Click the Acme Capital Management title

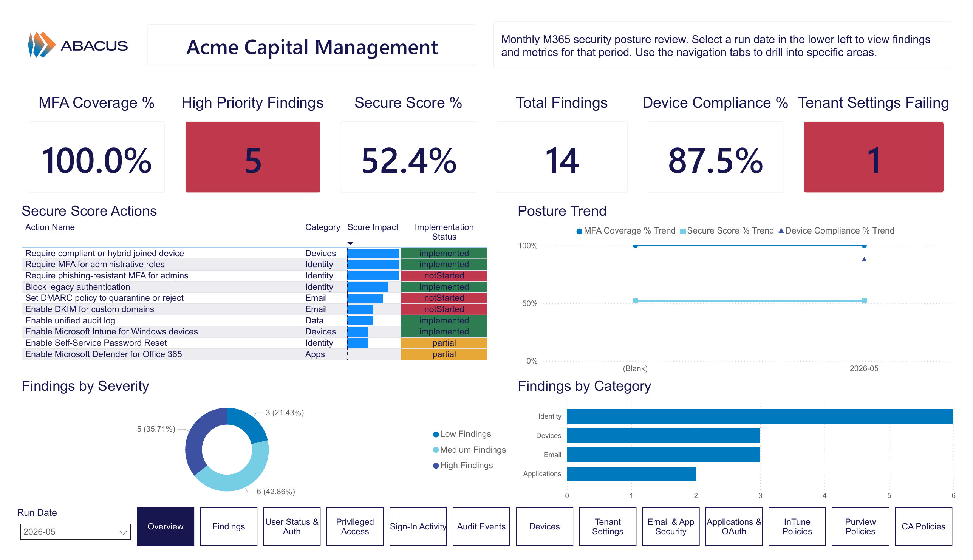click(312, 47)
